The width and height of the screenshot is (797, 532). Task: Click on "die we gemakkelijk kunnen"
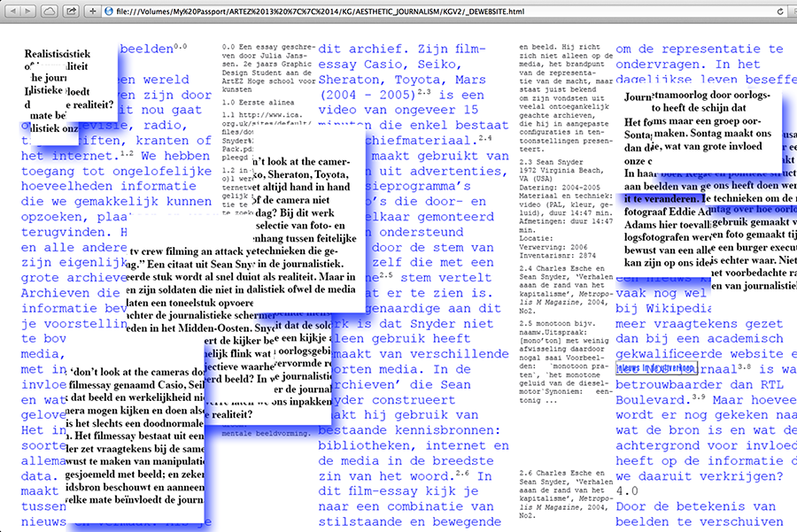click(x=116, y=202)
